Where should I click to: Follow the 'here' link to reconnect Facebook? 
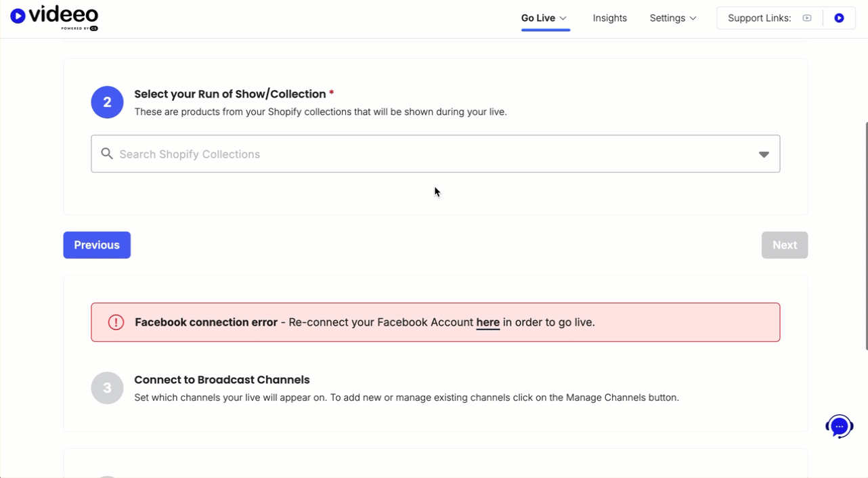(x=487, y=322)
